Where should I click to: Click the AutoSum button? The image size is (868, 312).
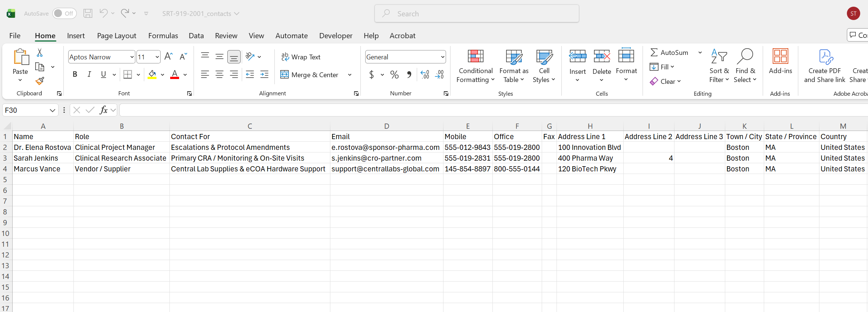pos(670,52)
